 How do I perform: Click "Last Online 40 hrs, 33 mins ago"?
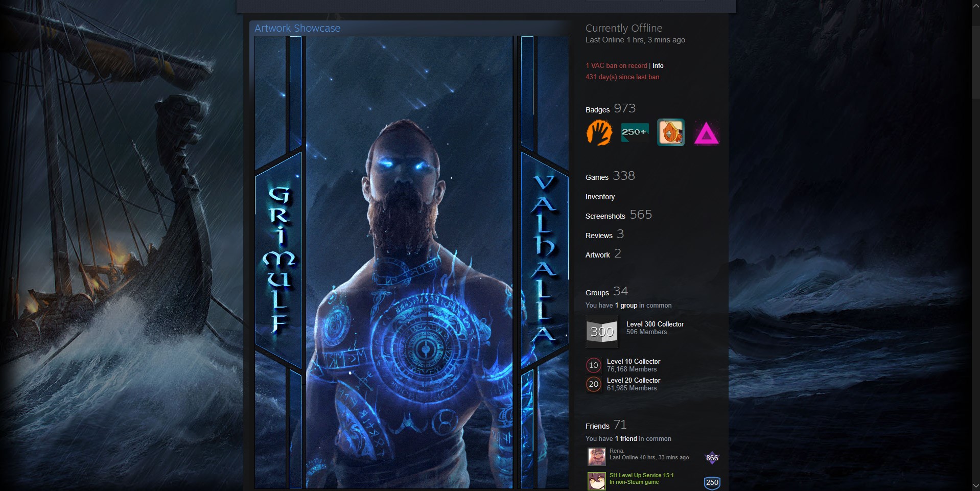(649, 457)
